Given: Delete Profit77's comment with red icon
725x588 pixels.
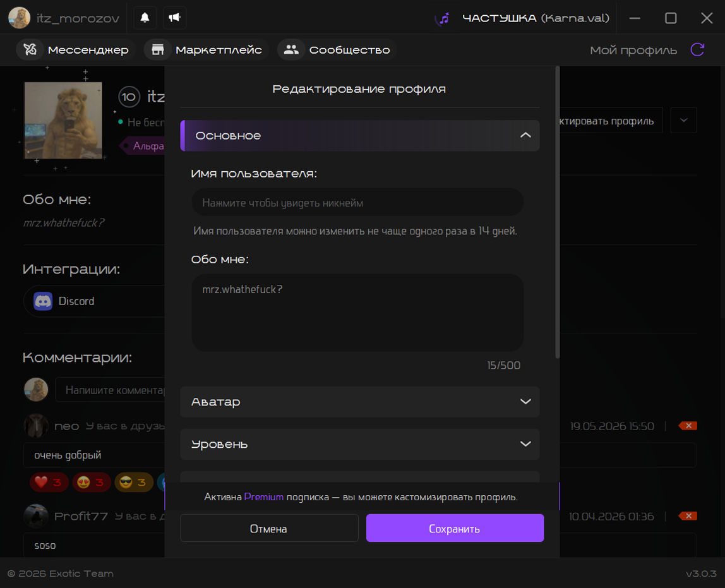Looking at the screenshot, I should tap(688, 516).
